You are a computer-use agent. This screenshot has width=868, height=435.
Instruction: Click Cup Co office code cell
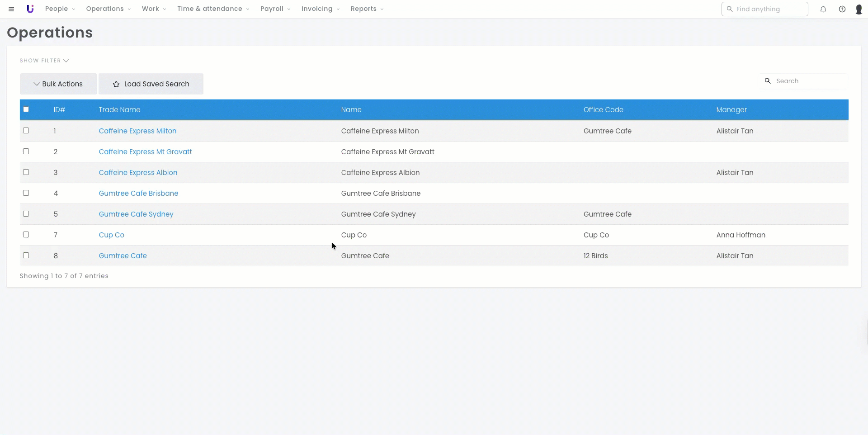pyautogui.click(x=596, y=235)
